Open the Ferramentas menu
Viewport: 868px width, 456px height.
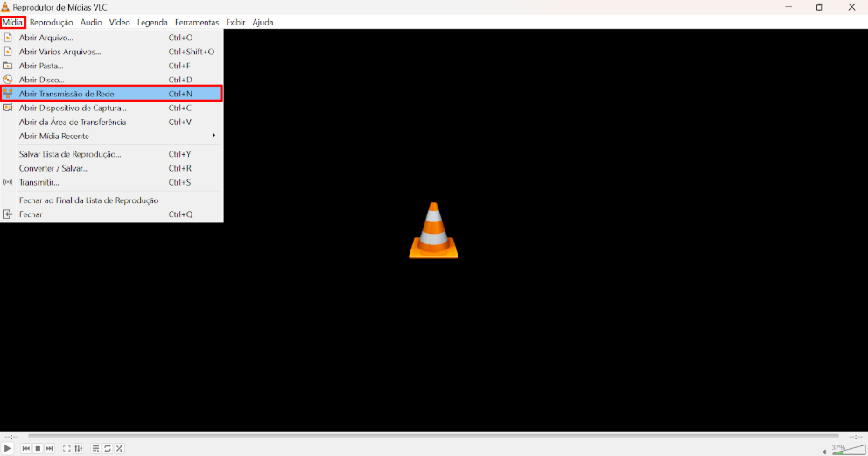coord(197,22)
